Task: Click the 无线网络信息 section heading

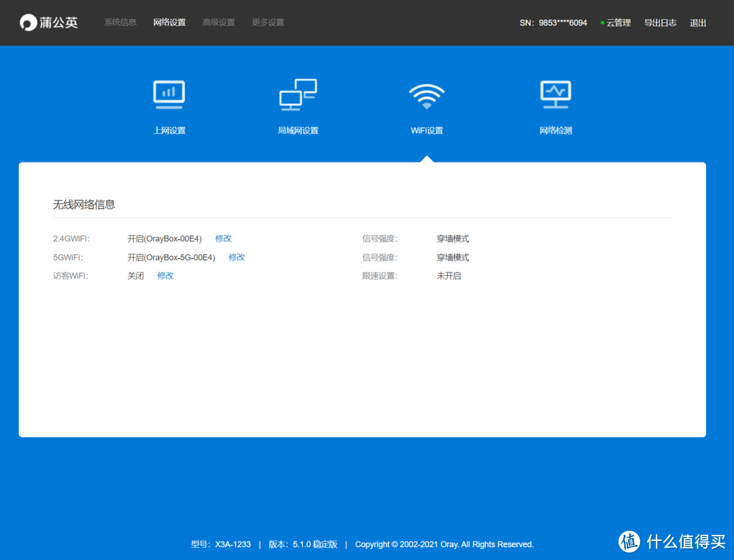Action: pyautogui.click(x=84, y=204)
